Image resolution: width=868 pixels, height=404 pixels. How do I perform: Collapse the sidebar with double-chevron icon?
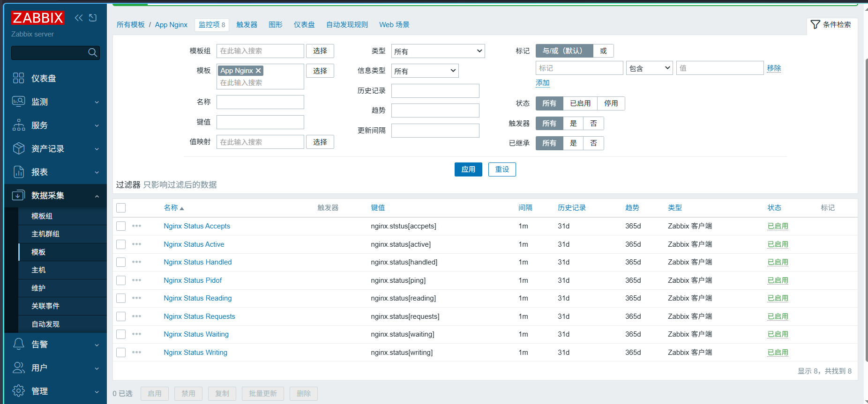click(x=79, y=18)
